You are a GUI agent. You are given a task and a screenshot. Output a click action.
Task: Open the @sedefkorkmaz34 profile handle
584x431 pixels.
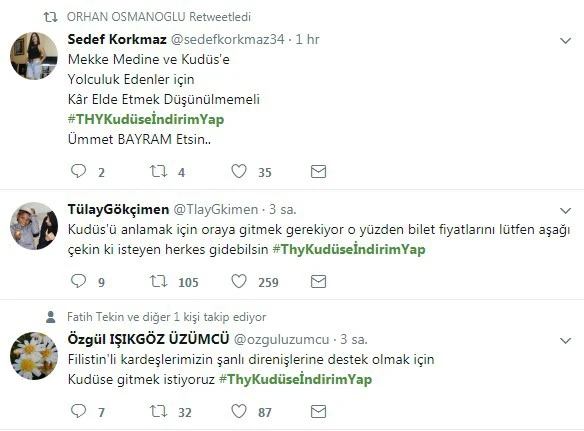(x=227, y=39)
